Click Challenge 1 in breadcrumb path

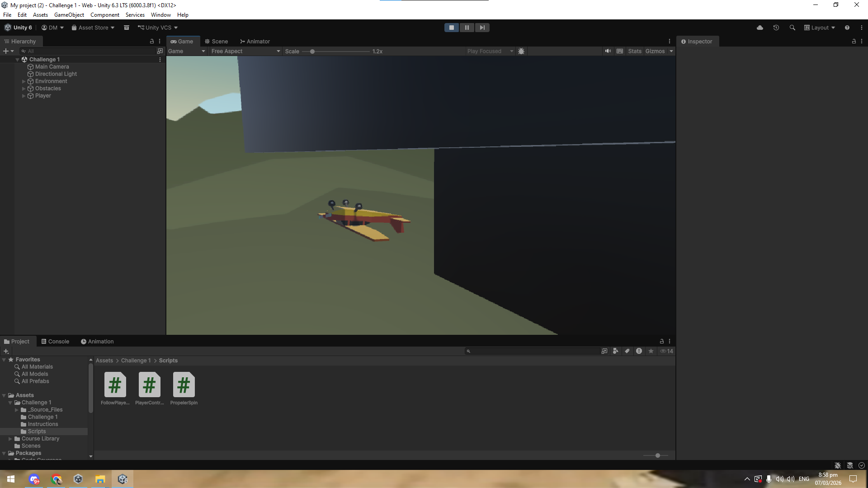tap(136, 361)
